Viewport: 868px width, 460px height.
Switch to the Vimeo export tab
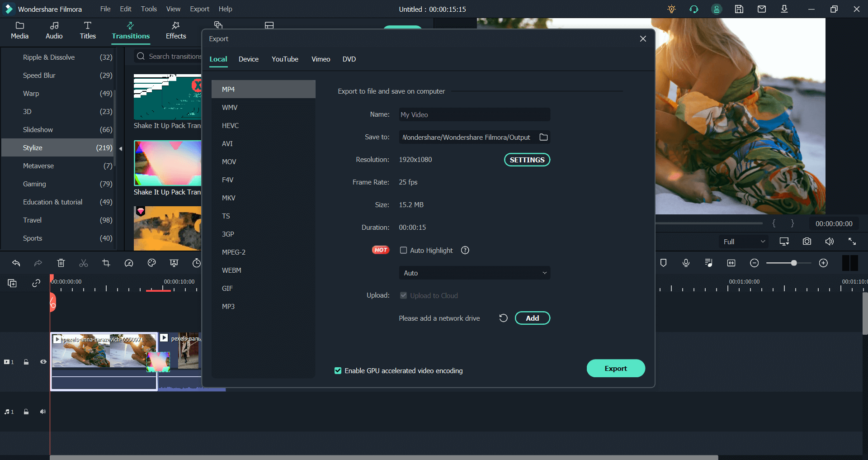(x=321, y=59)
